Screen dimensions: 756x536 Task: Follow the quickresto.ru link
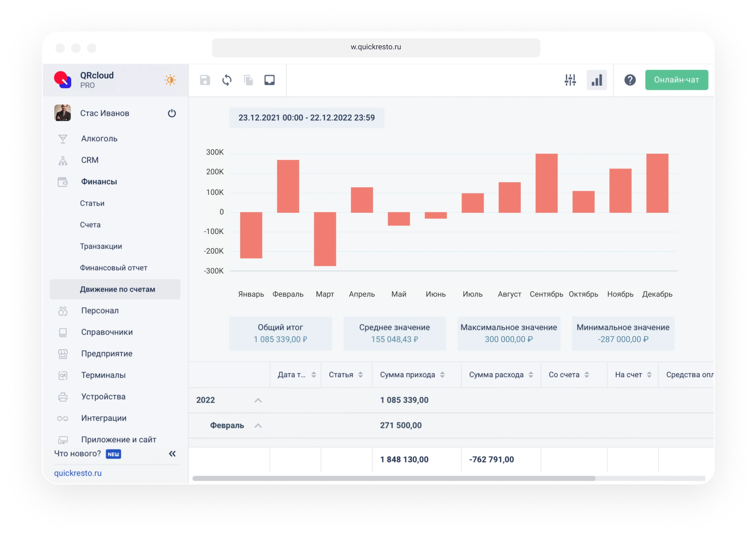[78, 473]
